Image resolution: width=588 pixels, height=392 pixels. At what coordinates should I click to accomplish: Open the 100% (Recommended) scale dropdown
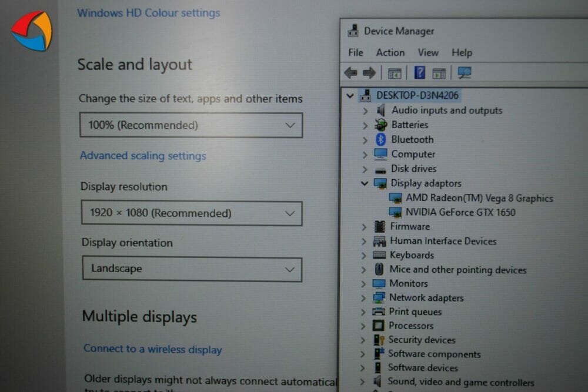tap(191, 125)
